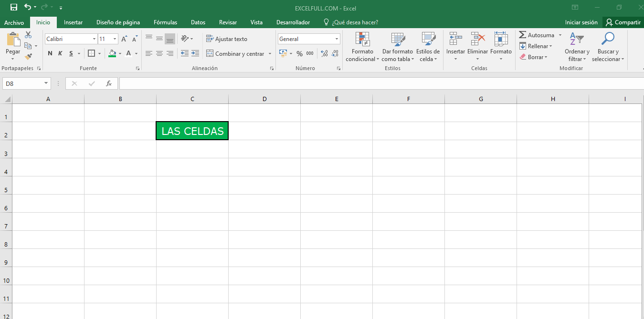Change the text orientation

(x=185, y=39)
